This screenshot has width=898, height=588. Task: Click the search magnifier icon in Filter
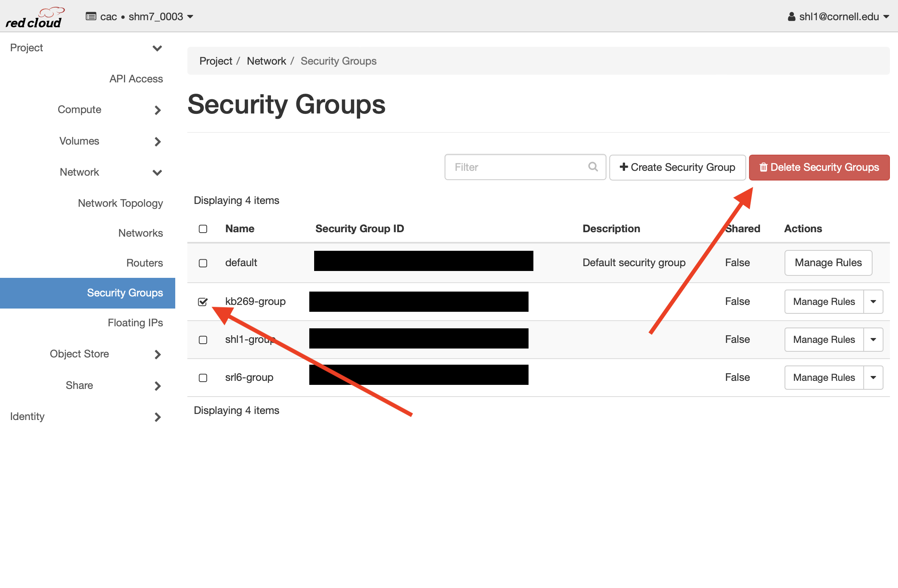pos(593,167)
